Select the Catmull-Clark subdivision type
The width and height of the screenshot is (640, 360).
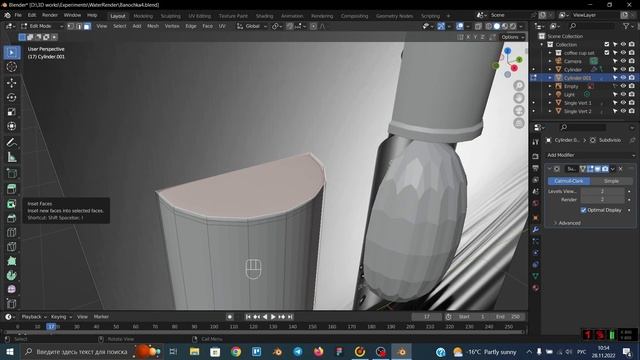[x=569, y=181]
